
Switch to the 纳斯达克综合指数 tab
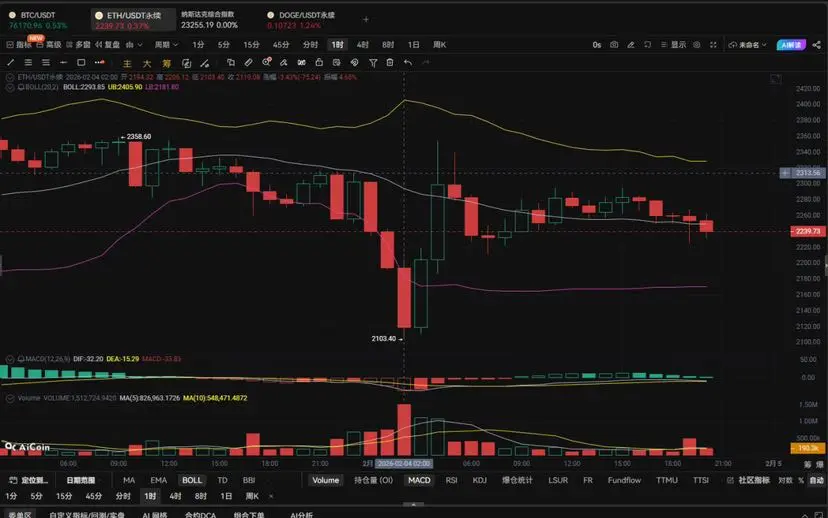pyautogui.click(x=209, y=20)
